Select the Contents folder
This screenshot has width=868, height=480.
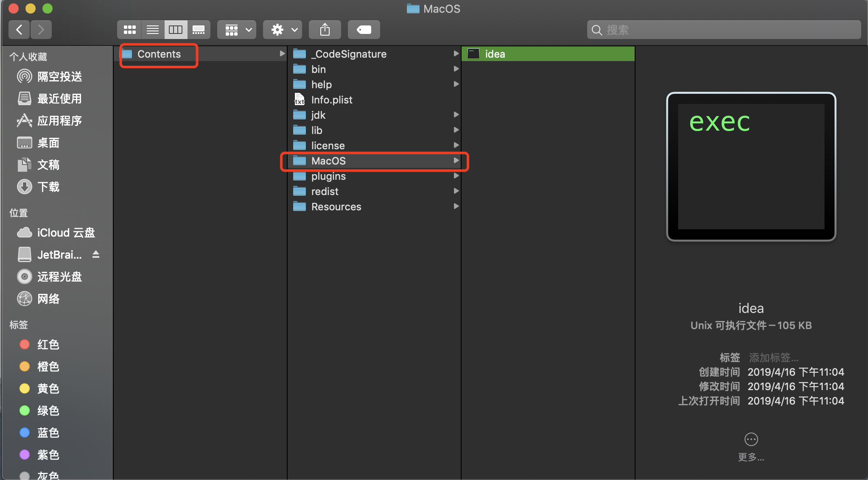(x=200, y=54)
